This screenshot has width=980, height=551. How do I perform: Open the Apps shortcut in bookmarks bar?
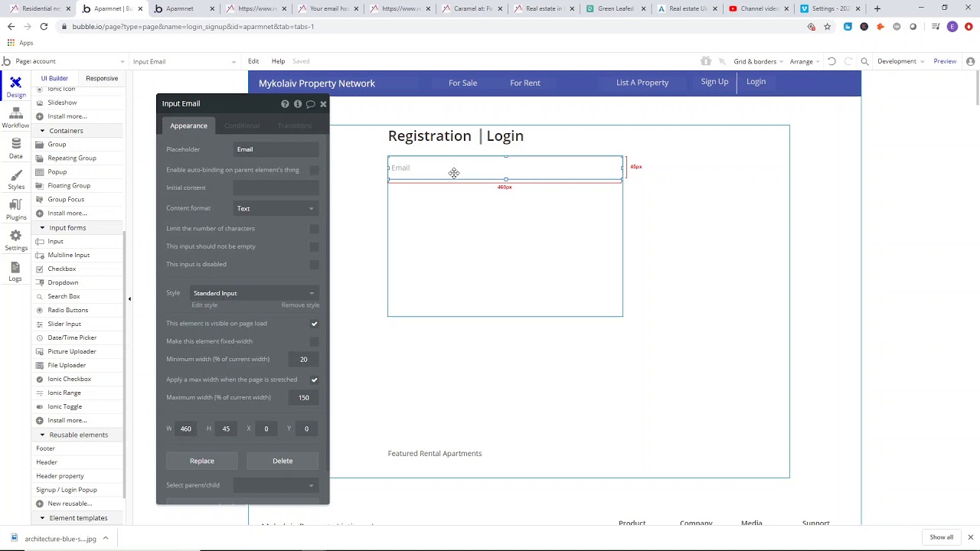[x=21, y=43]
